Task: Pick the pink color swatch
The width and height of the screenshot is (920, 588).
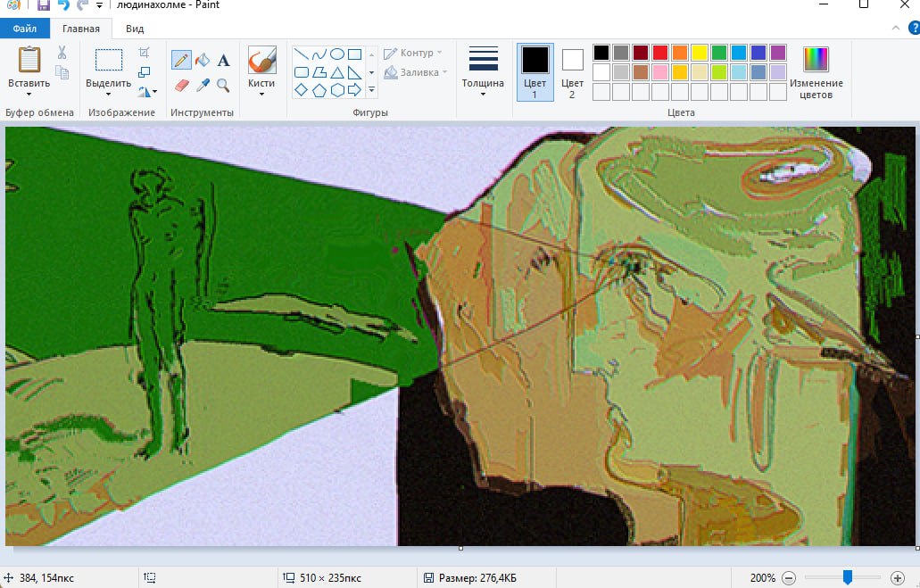Action: point(660,72)
